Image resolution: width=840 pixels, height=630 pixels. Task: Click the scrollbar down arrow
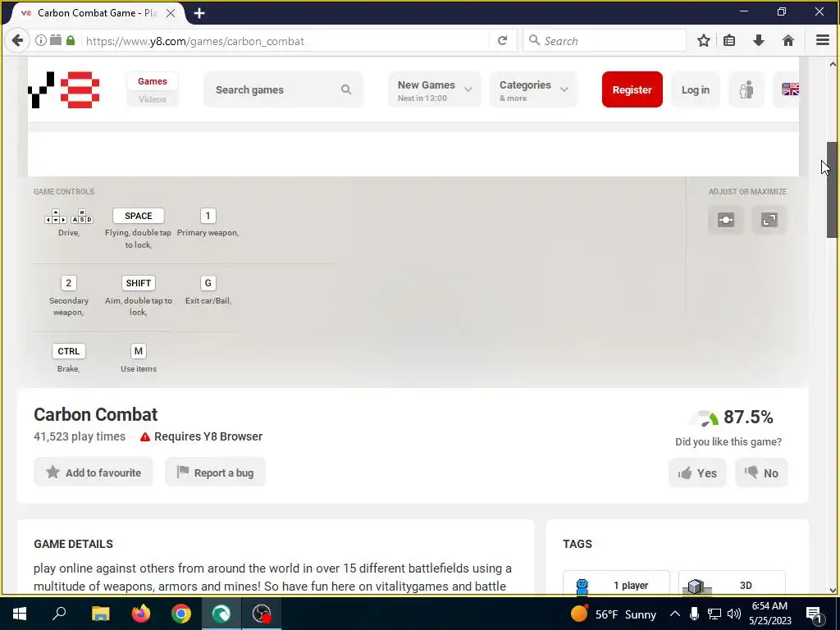tap(832, 591)
